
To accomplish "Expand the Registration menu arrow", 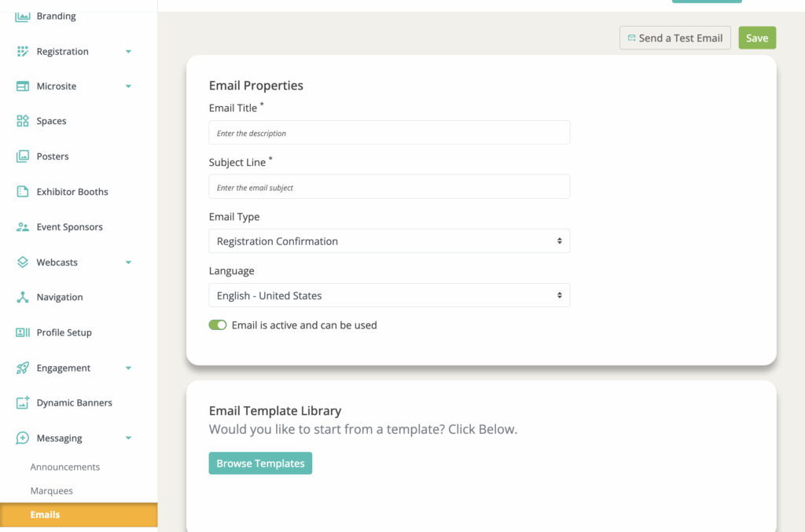I will (x=128, y=52).
